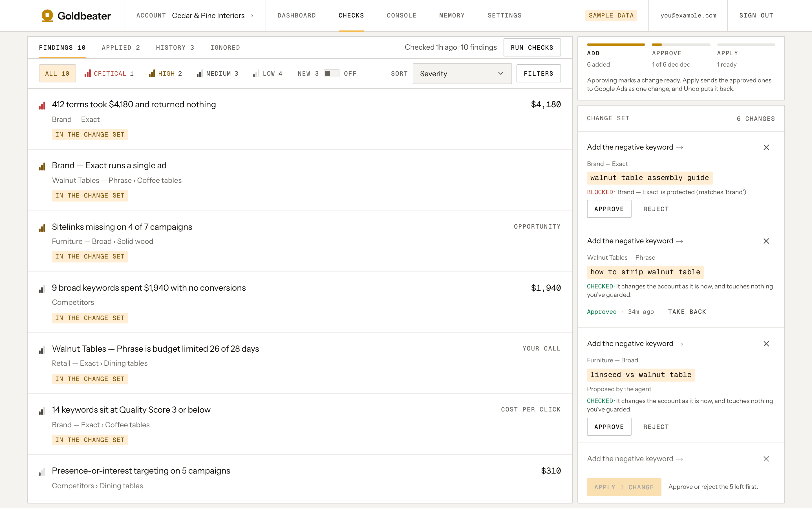
Task: Click the Run Checks button
Action: click(x=532, y=47)
